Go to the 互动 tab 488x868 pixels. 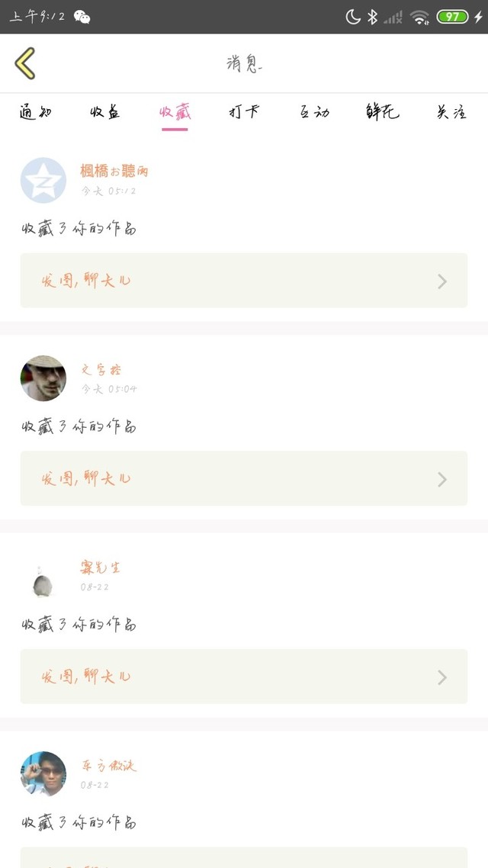click(x=314, y=112)
